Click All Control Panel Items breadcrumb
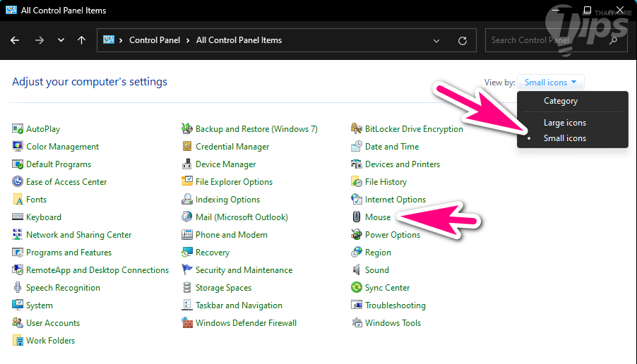Image resolution: width=637 pixels, height=364 pixels. (239, 40)
